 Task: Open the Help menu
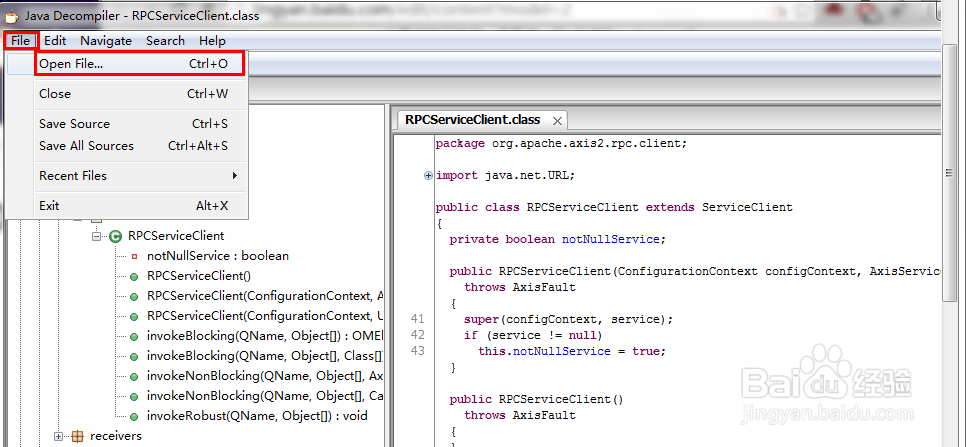212,41
